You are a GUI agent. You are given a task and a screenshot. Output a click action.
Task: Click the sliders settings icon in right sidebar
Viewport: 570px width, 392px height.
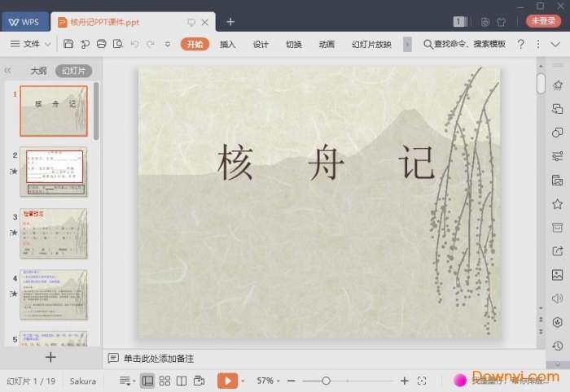(557, 156)
